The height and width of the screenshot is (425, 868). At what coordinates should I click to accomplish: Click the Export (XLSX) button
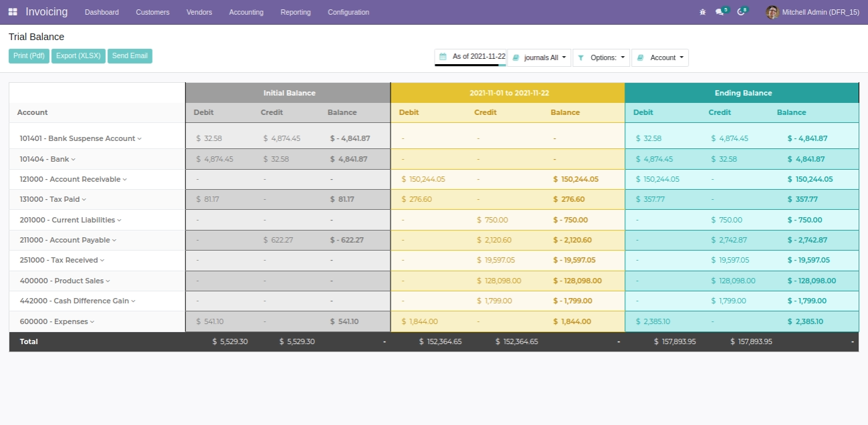[x=78, y=56]
